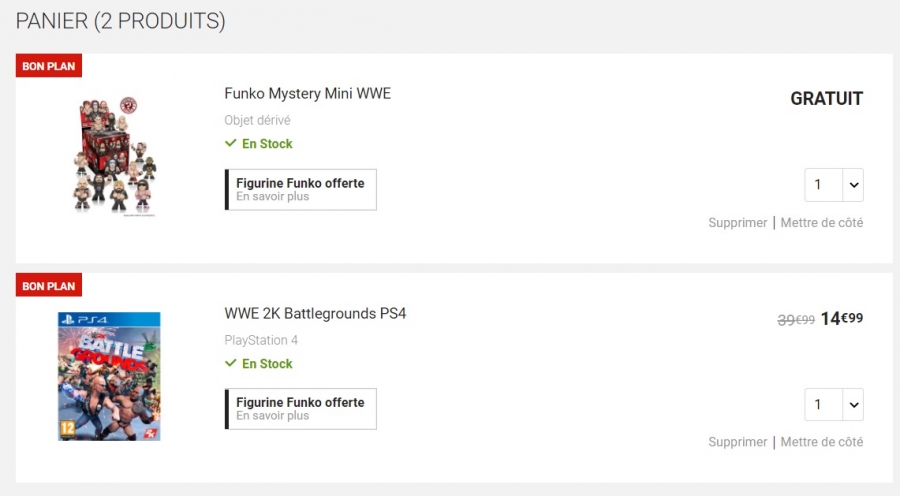Open Funko Mystery Mini WWE product title
This screenshot has width=900, height=496.
click(307, 94)
